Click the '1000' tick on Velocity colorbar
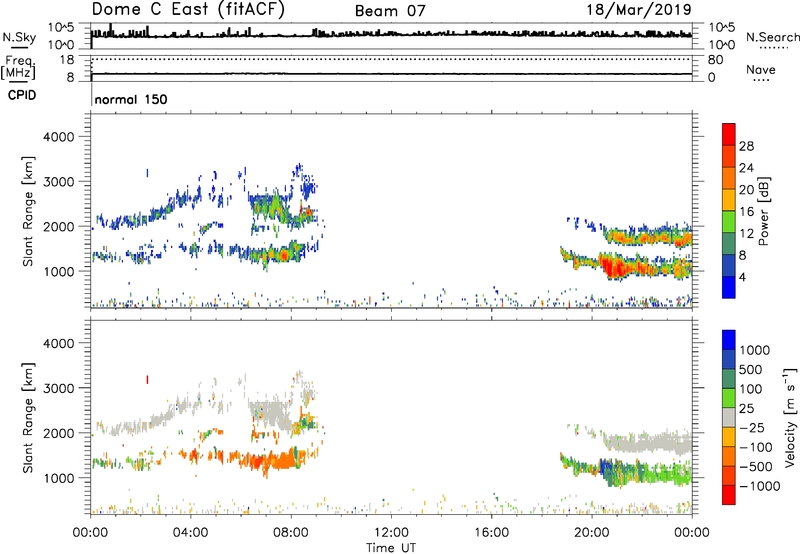800x554 pixels. point(755,350)
